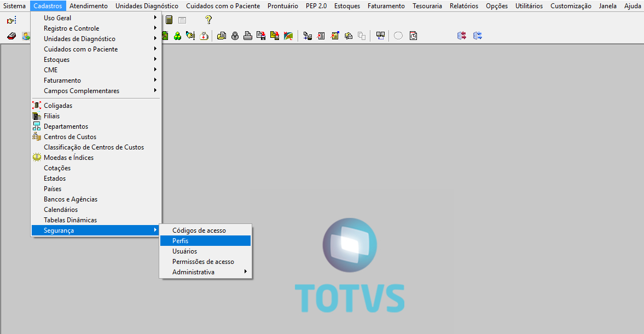Screen dimensions: 644x334
Task: Open the calculator tool icon
Action: click(169, 20)
